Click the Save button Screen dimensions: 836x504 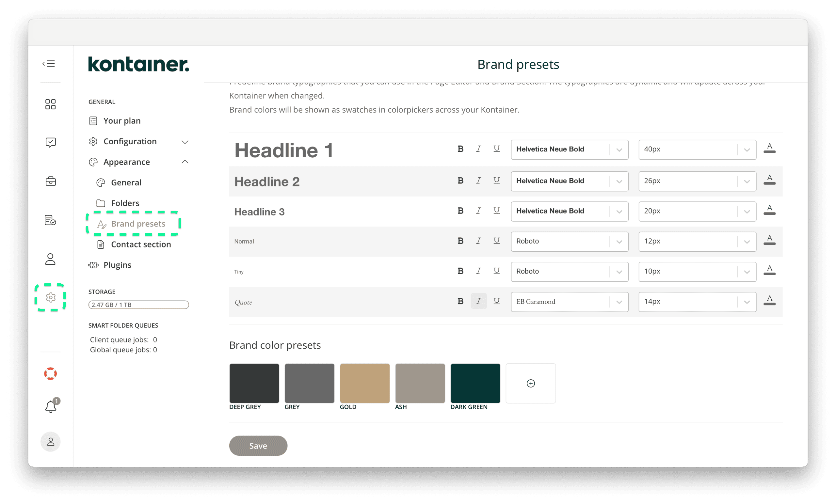(258, 446)
